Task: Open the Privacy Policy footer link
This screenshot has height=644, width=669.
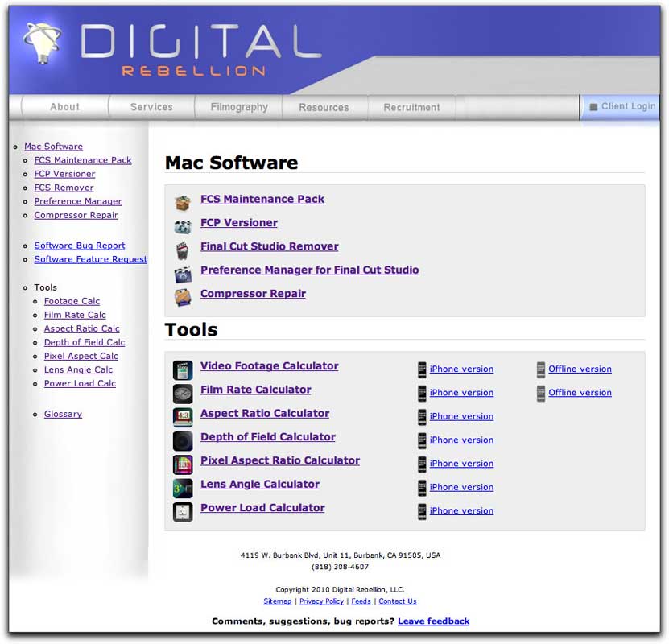Action: [x=321, y=601]
